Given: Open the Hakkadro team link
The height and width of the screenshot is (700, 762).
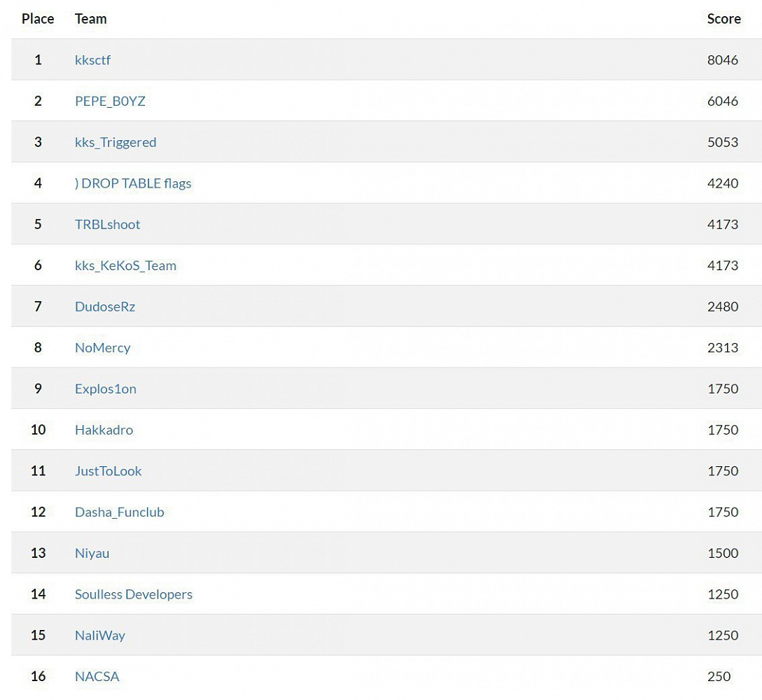Looking at the screenshot, I should (x=104, y=430).
